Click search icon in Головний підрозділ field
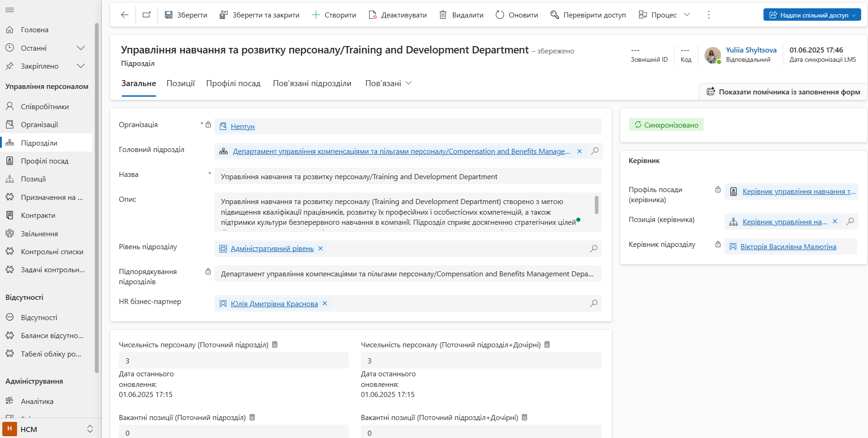Screen dimensions: 868x438 (x=595, y=151)
